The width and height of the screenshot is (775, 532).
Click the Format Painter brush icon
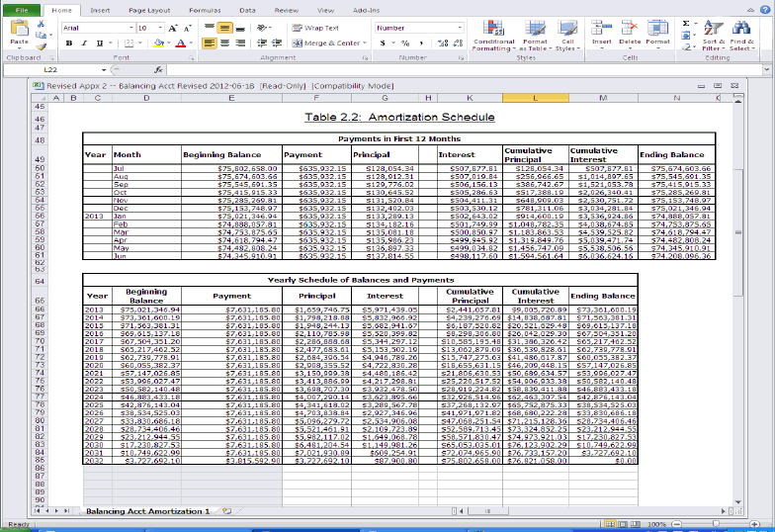coord(43,45)
